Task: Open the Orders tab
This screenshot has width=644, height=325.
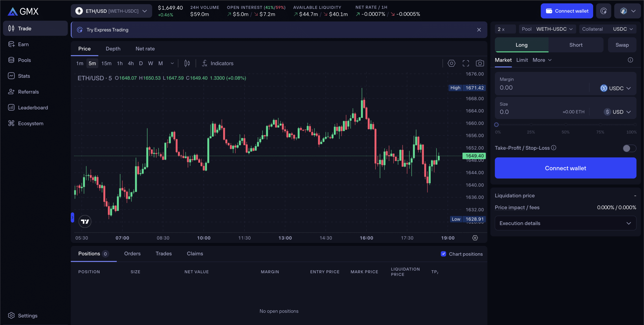Action: click(x=132, y=254)
